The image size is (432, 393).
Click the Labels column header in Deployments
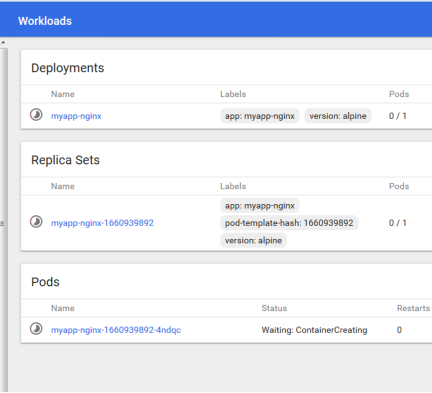pyautogui.click(x=233, y=94)
